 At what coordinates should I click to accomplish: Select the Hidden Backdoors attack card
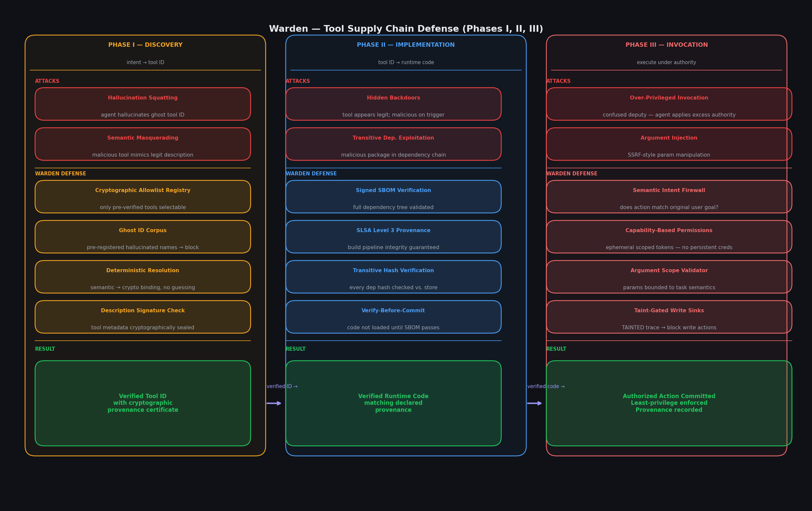click(x=393, y=104)
